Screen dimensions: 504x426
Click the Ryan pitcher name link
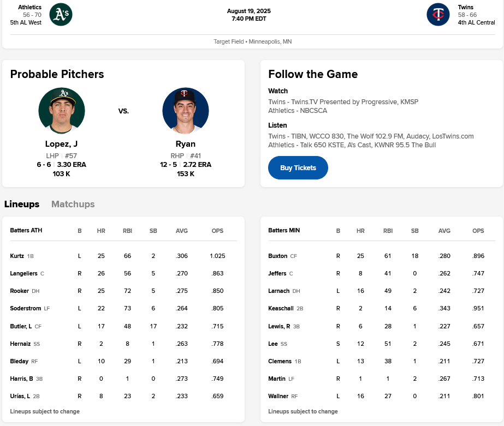[x=186, y=144]
